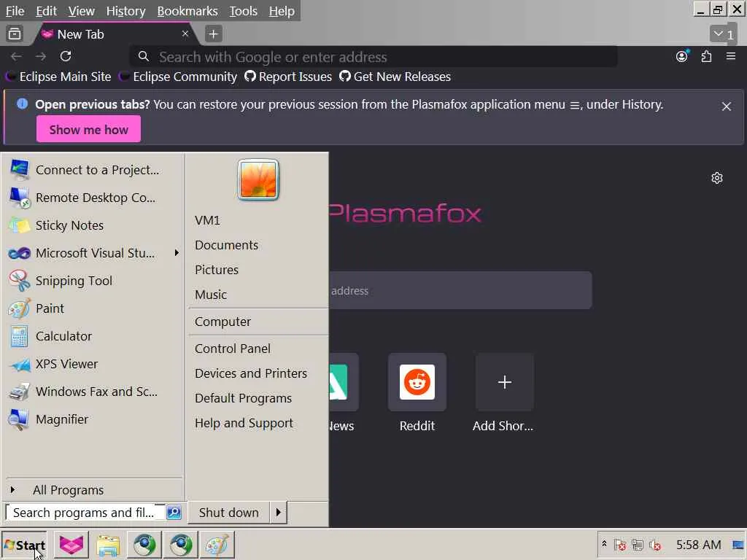
Task: Open the list all tabs dropdown
Action: tap(723, 34)
